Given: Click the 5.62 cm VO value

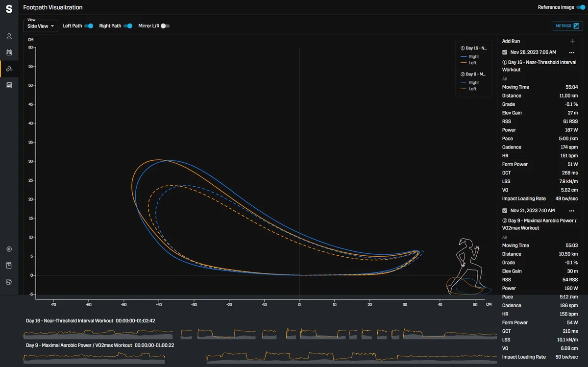Looking at the screenshot, I should click(x=569, y=190).
